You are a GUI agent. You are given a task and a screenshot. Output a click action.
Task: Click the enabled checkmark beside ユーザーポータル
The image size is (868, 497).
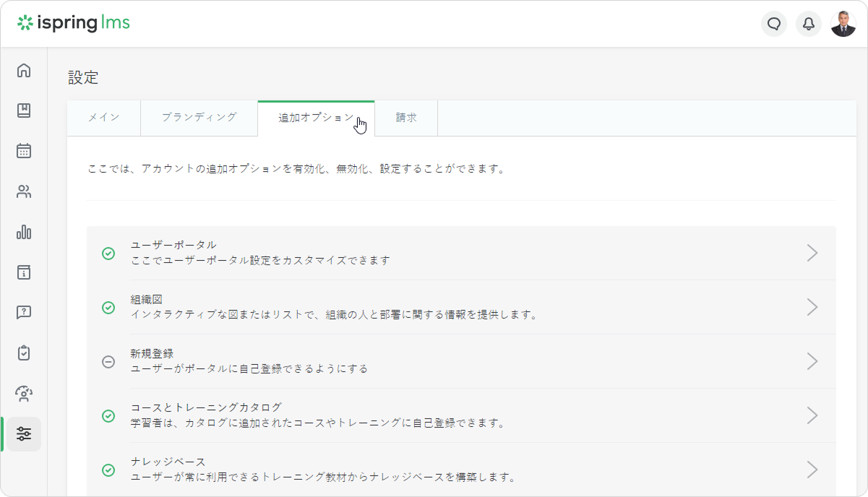(x=108, y=254)
